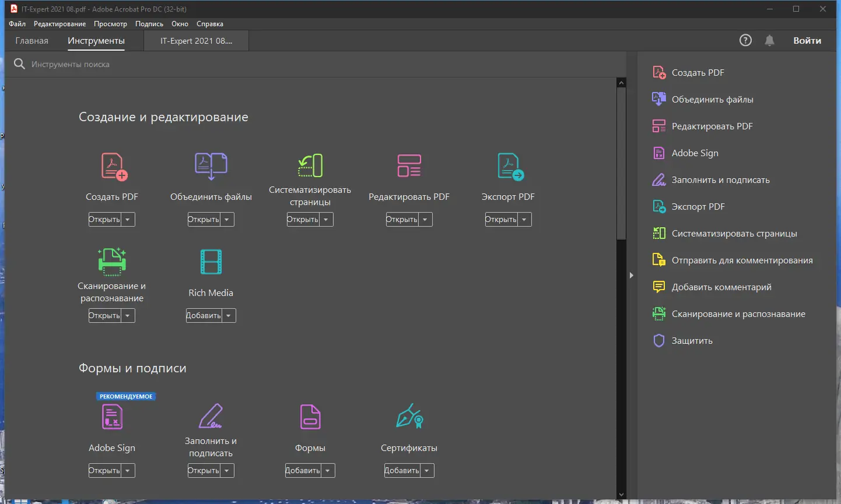Click the Открыть button under Создать PDF
This screenshot has height=504, width=841.
point(105,220)
